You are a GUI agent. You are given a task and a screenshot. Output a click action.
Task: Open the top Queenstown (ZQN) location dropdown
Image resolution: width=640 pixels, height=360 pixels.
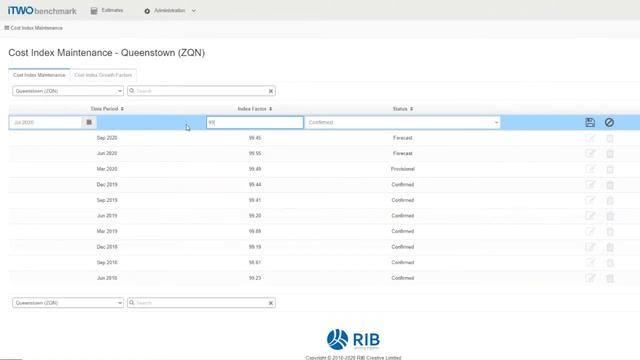68,91
